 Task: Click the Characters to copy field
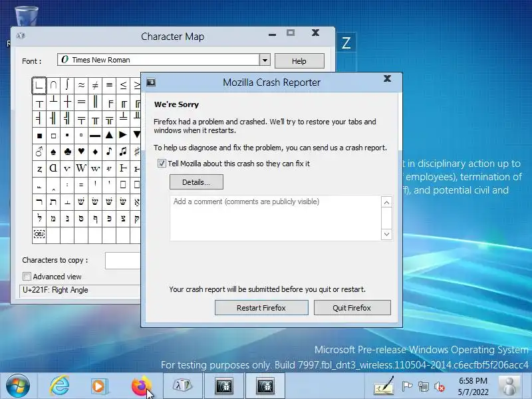pos(122,261)
